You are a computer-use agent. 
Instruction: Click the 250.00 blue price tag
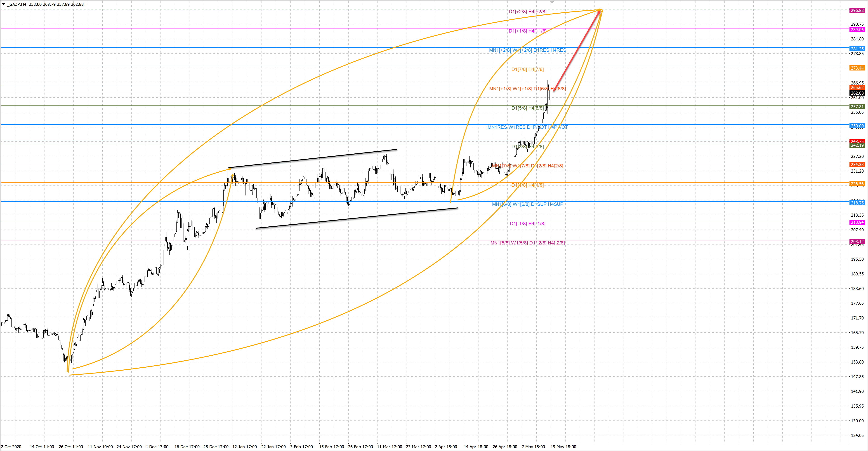857,126
